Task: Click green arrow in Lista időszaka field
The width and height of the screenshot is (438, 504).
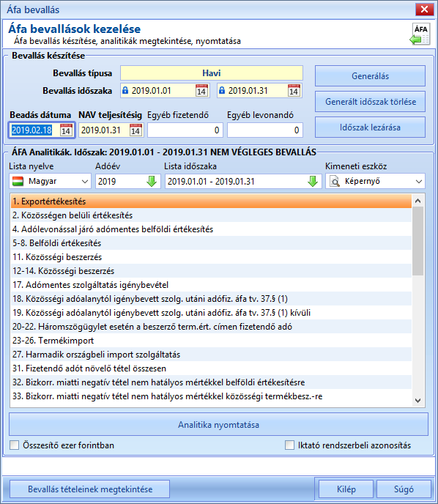Action: point(313,181)
